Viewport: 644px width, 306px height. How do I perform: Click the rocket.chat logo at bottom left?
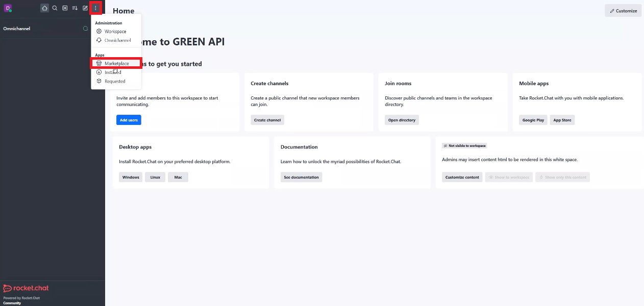pos(25,288)
